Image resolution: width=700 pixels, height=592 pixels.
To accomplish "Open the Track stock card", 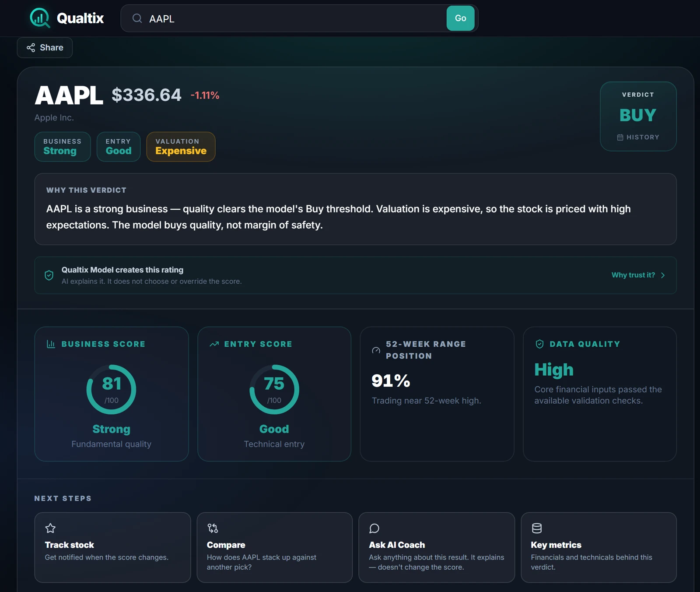I will pyautogui.click(x=112, y=547).
